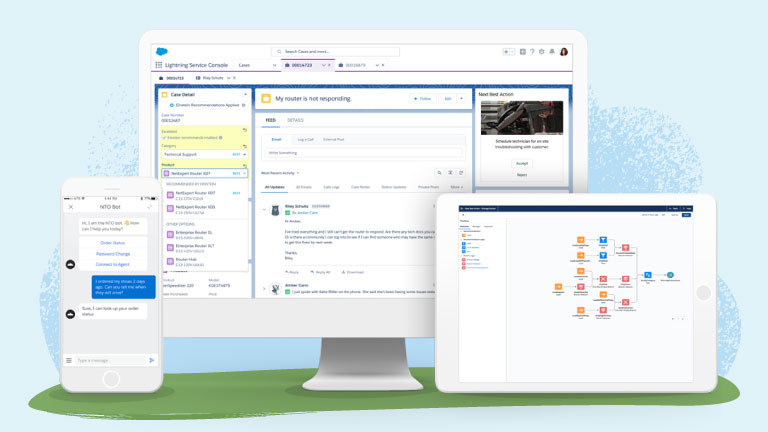This screenshot has height=432, width=768.
Task: Expand Amber Carn's feed item
Action: point(264,288)
